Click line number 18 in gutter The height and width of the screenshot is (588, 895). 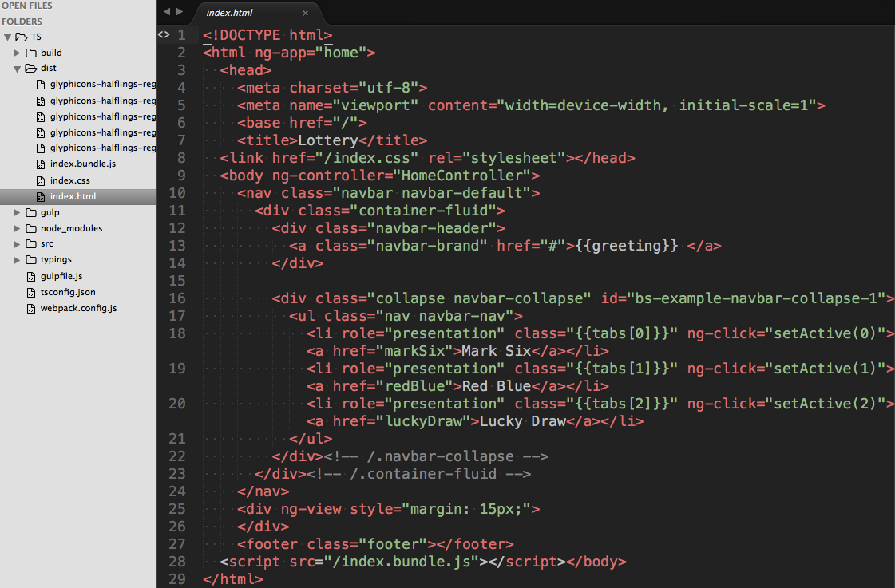tap(177, 333)
